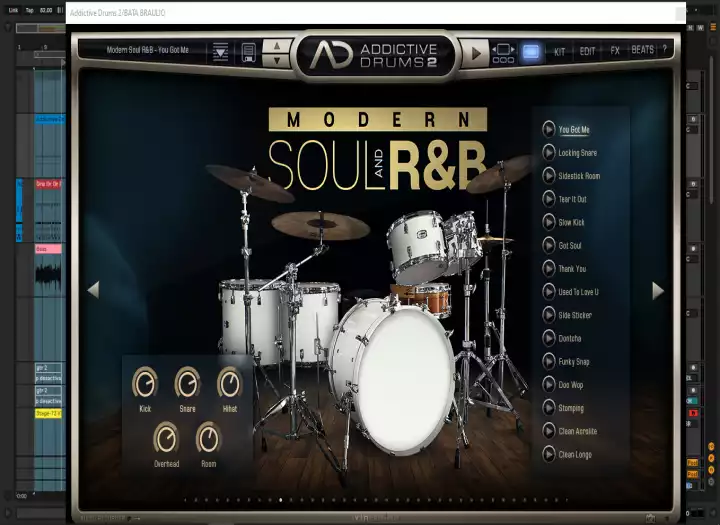Preview the Stomping preset
This screenshot has width=720, height=525.
tap(548, 408)
